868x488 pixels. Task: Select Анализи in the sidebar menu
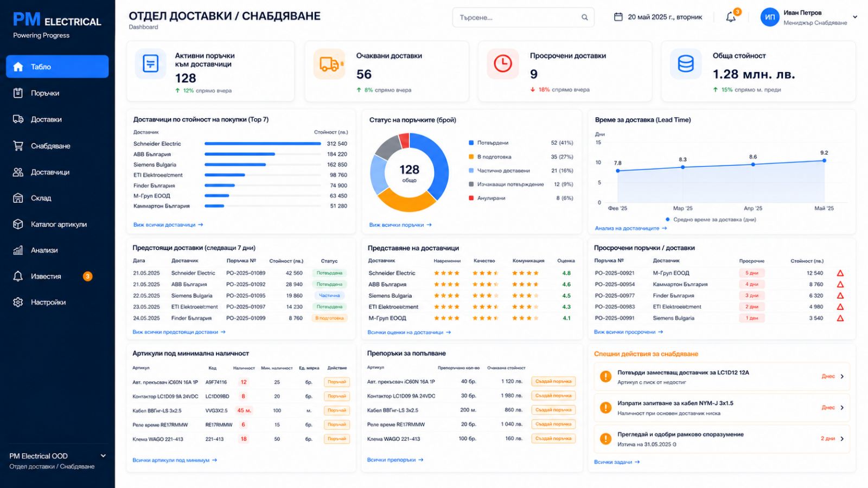pyautogui.click(x=44, y=250)
